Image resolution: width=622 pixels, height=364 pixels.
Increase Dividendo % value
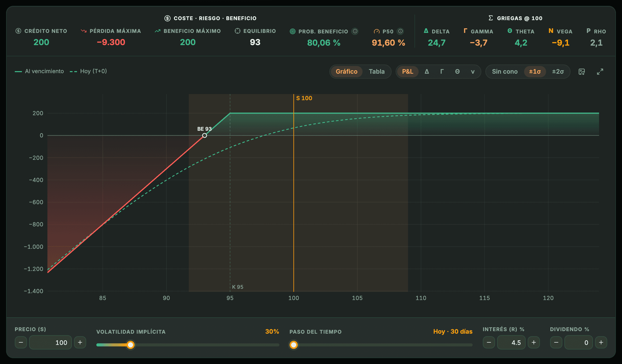pos(601,342)
